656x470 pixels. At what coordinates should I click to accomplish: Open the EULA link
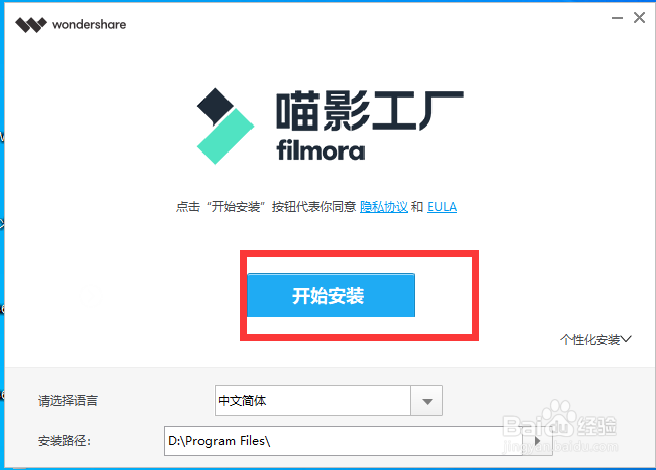[442, 207]
